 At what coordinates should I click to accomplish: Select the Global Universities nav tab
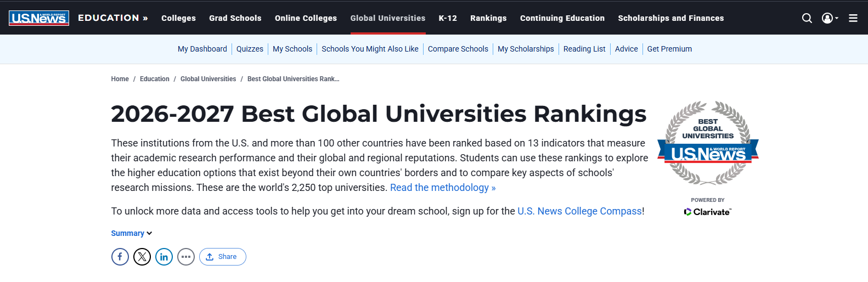[388, 18]
